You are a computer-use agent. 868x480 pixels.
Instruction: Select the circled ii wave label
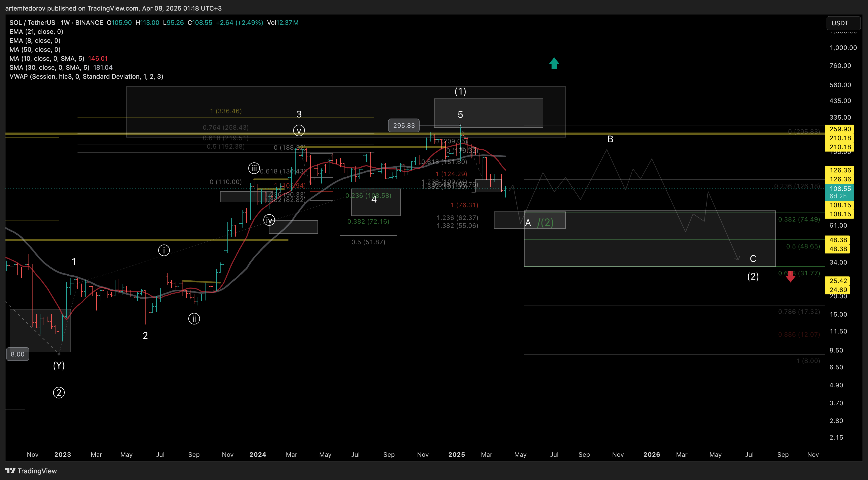click(194, 319)
